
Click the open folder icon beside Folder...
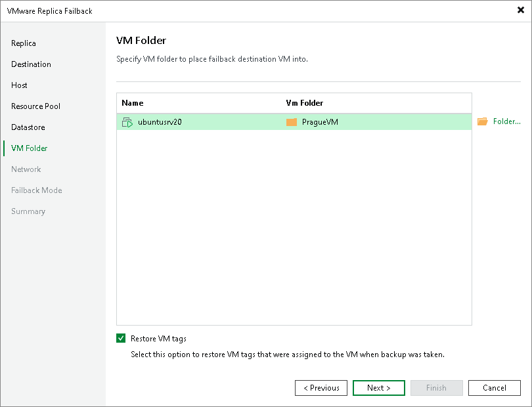tap(483, 121)
